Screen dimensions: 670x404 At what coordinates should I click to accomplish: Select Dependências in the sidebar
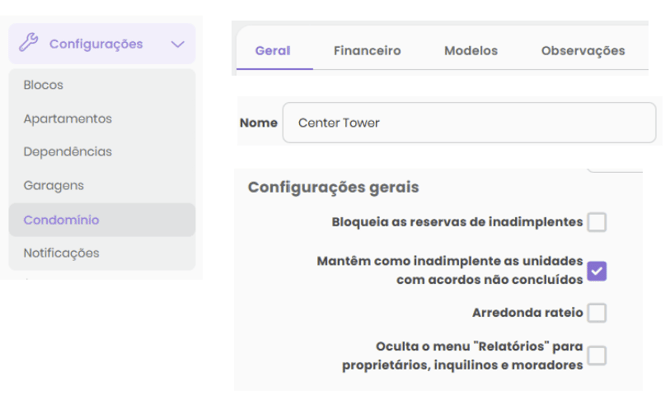[x=68, y=152]
